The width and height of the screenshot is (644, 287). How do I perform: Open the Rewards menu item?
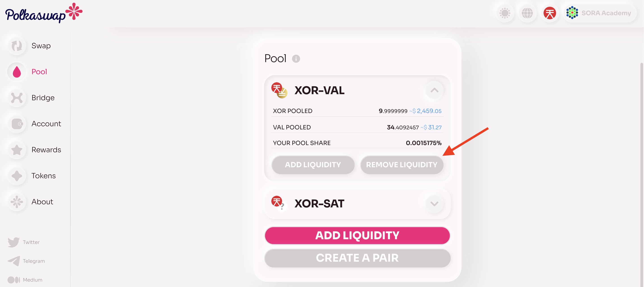click(46, 150)
